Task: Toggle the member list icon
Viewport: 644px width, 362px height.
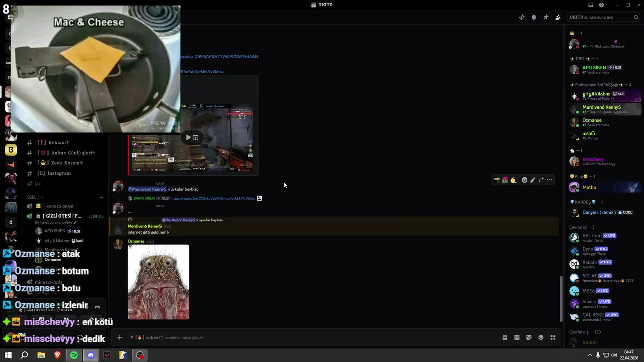Action: (x=558, y=17)
